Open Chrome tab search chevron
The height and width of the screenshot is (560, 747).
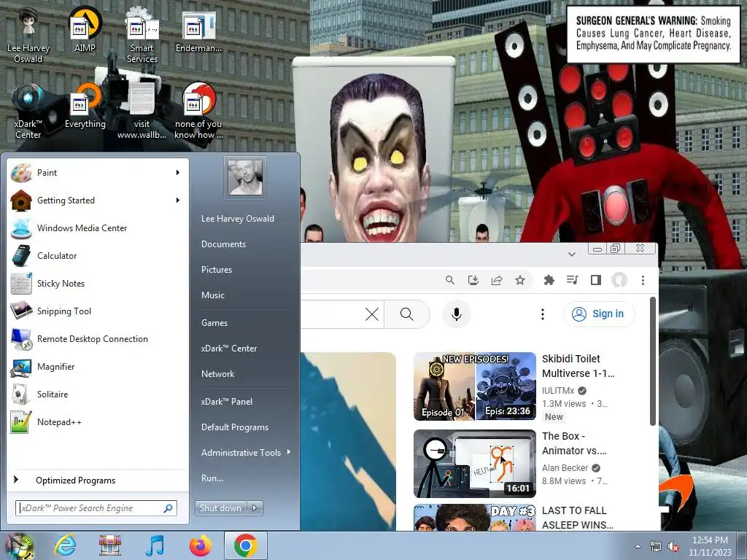coord(572,254)
